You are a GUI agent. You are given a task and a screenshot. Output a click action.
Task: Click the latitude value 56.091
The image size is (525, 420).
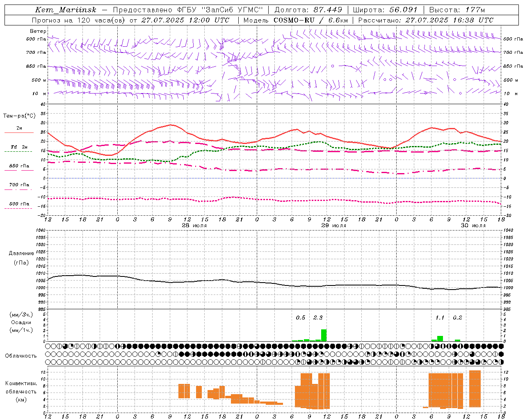[x=403, y=10]
